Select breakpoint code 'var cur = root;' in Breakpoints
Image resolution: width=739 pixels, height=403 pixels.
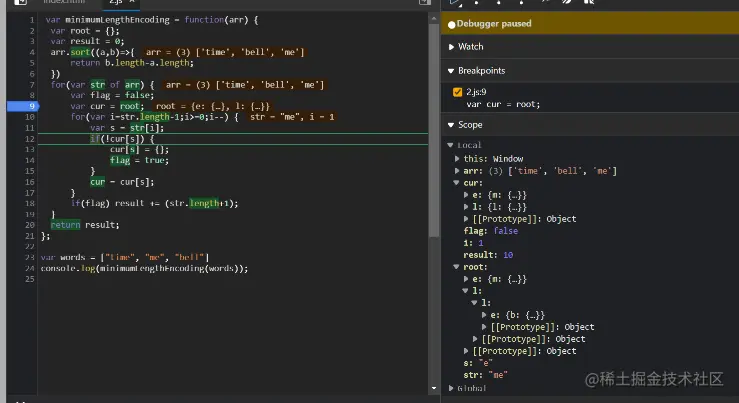(503, 104)
